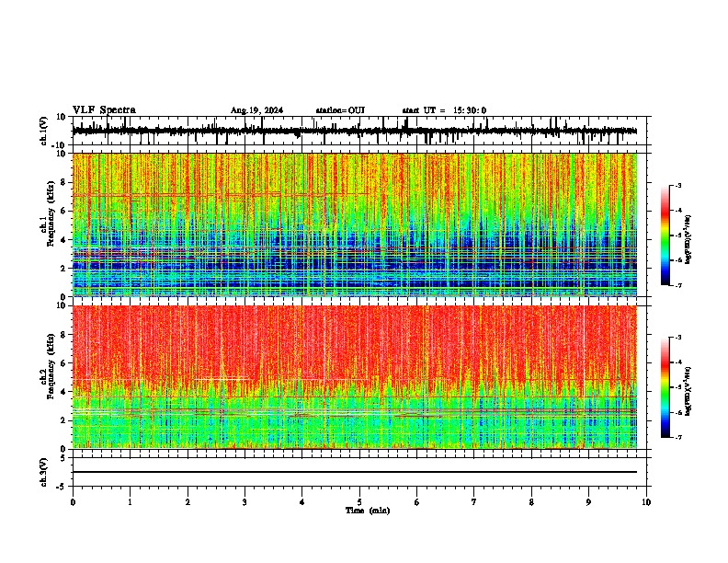Screen dimensions: 728x563
Task: Click time axis tick label "4"
Action: pos(301,502)
